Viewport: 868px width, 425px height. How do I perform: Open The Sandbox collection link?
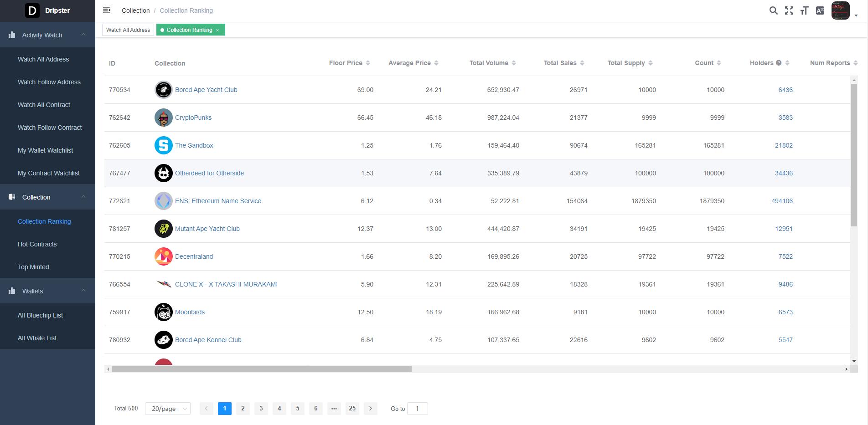tap(194, 145)
